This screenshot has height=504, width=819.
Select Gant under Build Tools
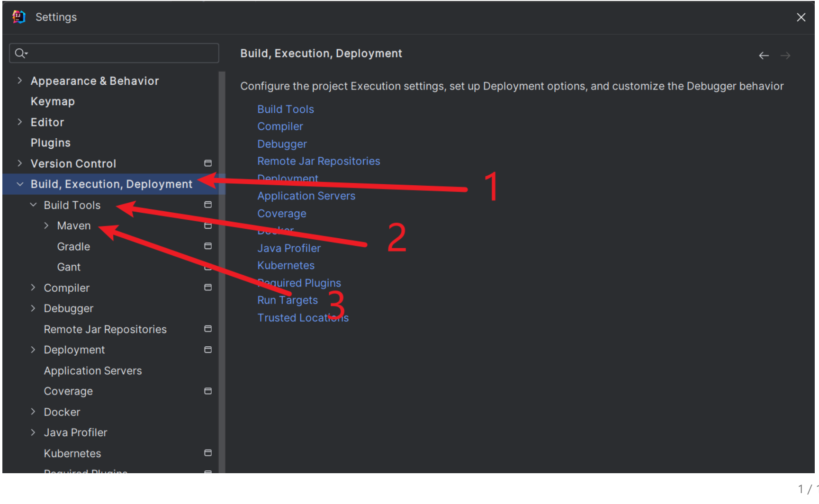click(x=69, y=267)
